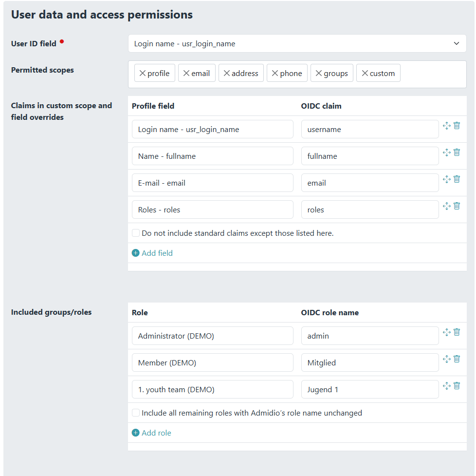
Task: Delete the admin role mapping row
Action: pyautogui.click(x=457, y=332)
